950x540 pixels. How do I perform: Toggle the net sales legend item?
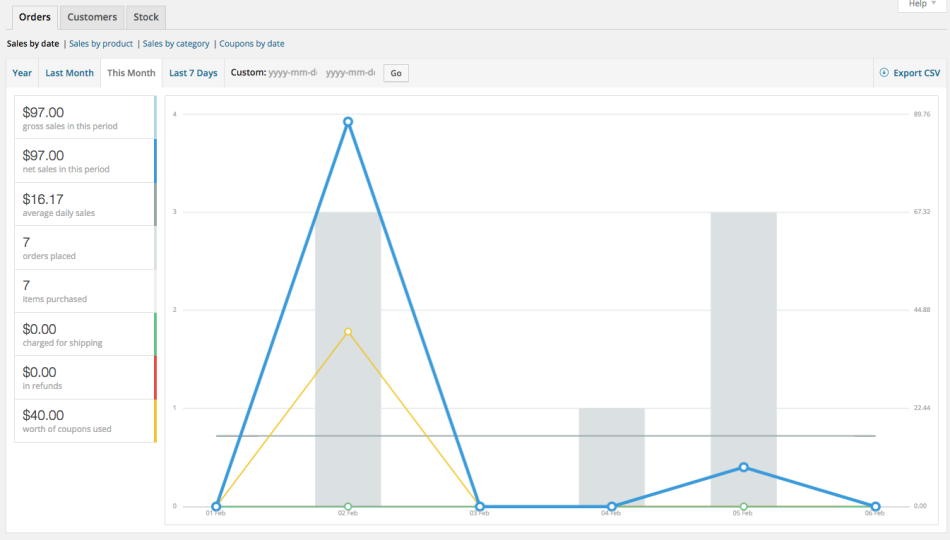pos(85,161)
